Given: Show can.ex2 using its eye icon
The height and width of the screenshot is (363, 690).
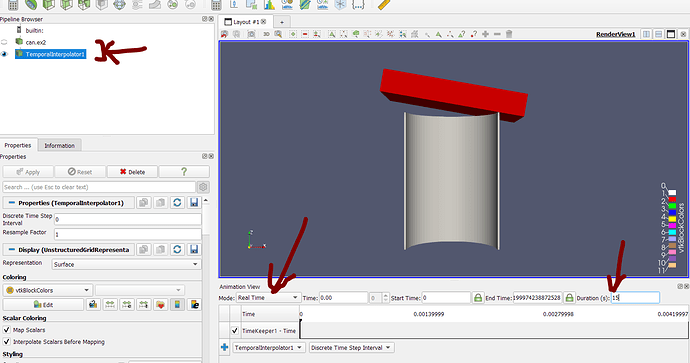Looking at the screenshot, I should coord(4,42).
